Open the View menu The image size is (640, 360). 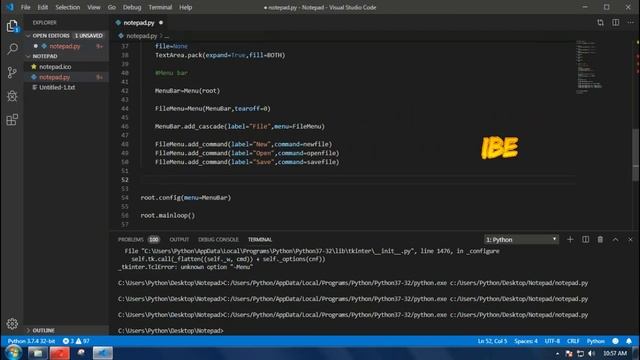pos(93,7)
